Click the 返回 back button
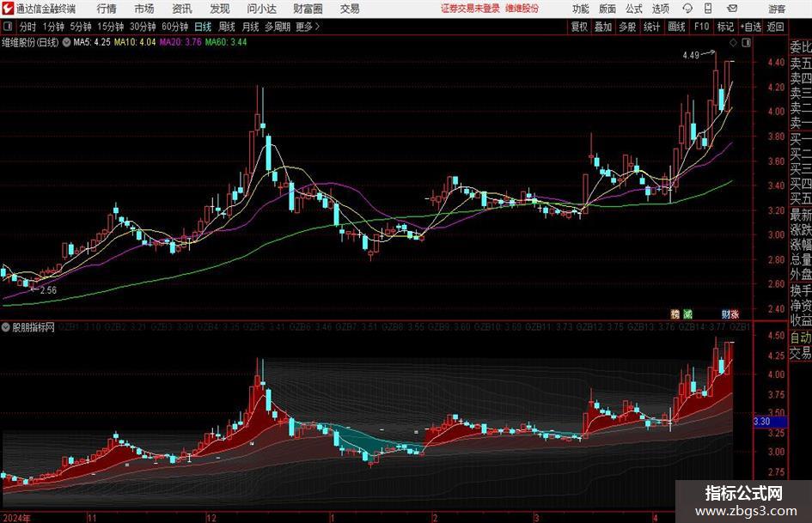812x523 pixels. tap(775, 27)
